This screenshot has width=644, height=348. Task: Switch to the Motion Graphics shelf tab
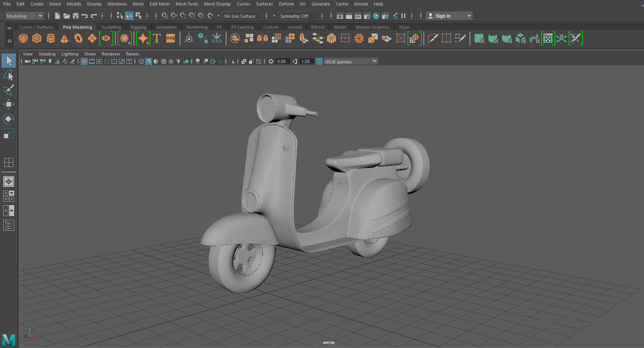tap(372, 27)
